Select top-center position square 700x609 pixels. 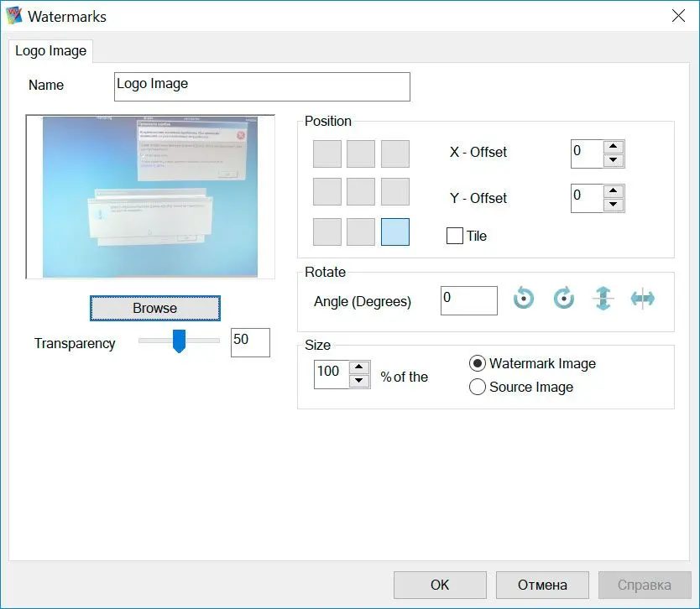click(x=361, y=154)
